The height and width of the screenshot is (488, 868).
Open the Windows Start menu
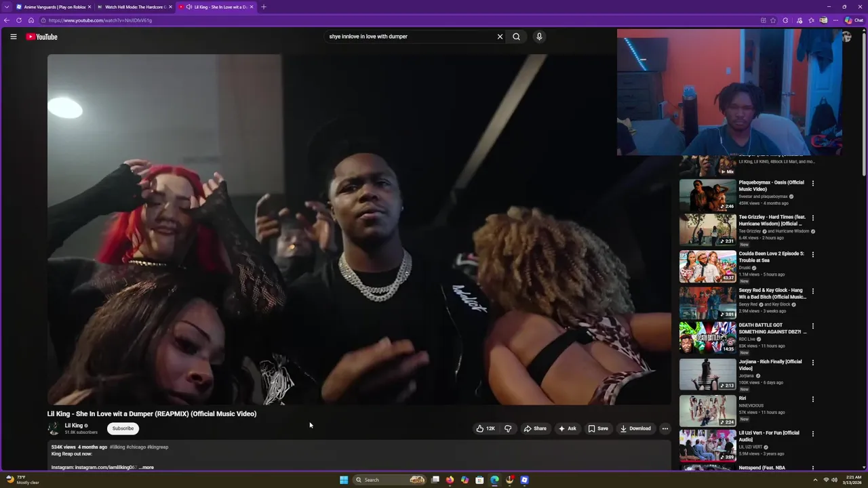(344, 480)
